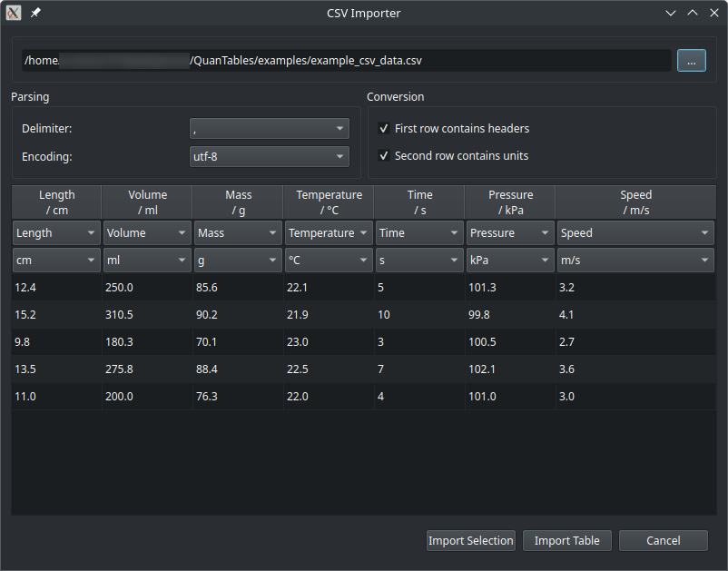Maximize the CSV Importer window
728x571 pixels.
[x=693, y=13]
